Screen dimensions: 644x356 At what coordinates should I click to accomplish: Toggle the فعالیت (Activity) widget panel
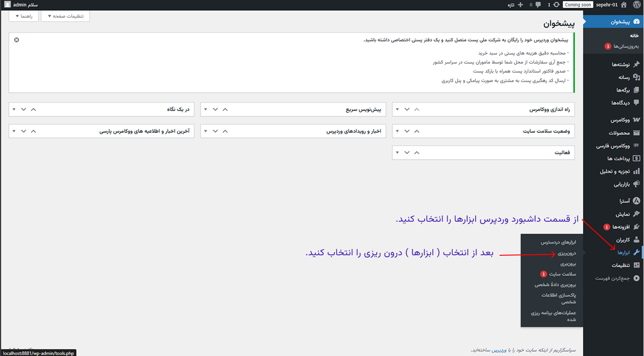click(397, 153)
